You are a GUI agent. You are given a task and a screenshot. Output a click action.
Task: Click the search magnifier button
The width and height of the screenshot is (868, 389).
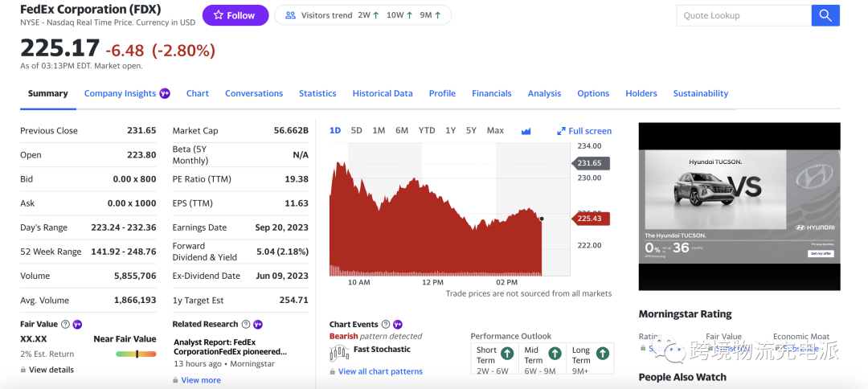[825, 15]
